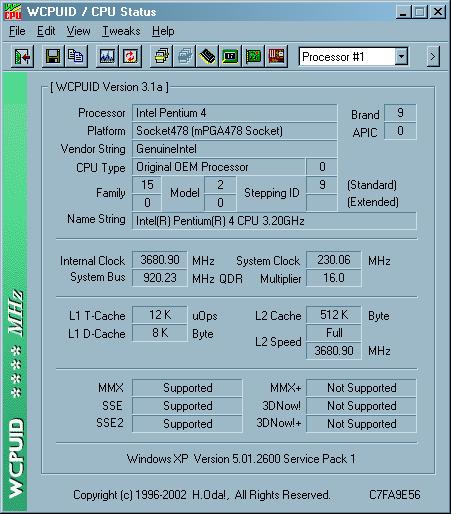The image size is (451, 514).
Task: Click the L2 Speed 'Full' field
Action: click(334, 333)
